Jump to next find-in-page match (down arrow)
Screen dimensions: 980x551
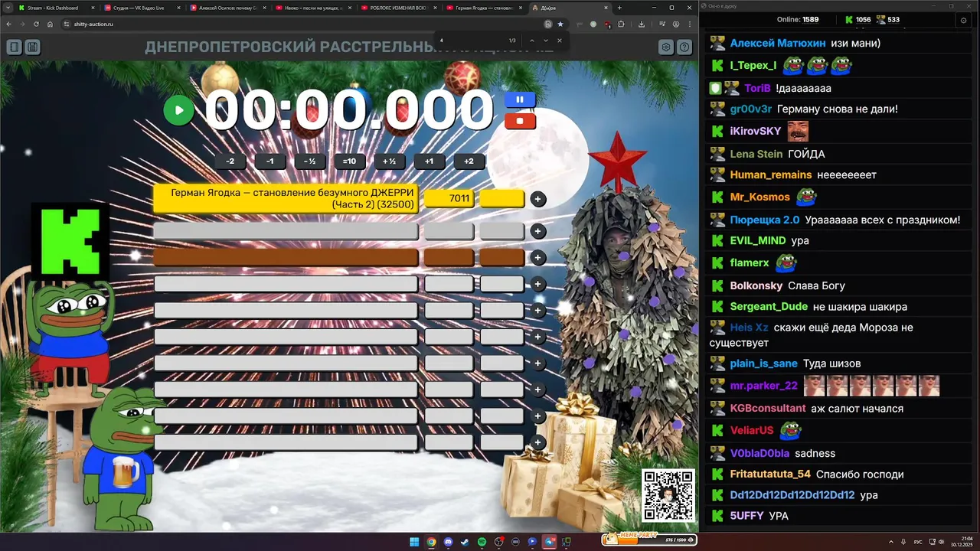546,40
